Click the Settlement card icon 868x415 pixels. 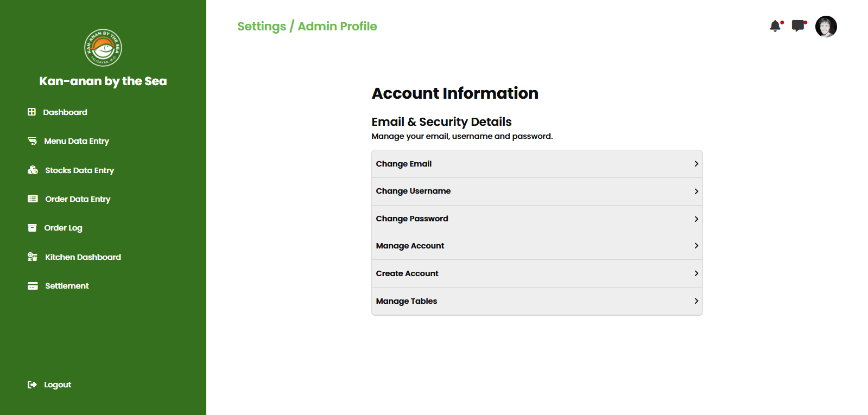pos(33,286)
